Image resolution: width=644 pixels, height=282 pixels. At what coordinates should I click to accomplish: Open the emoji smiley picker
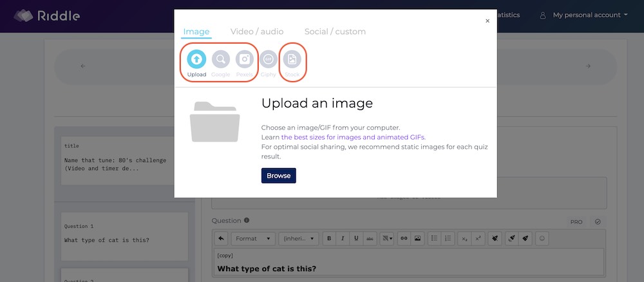[x=542, y=238]
